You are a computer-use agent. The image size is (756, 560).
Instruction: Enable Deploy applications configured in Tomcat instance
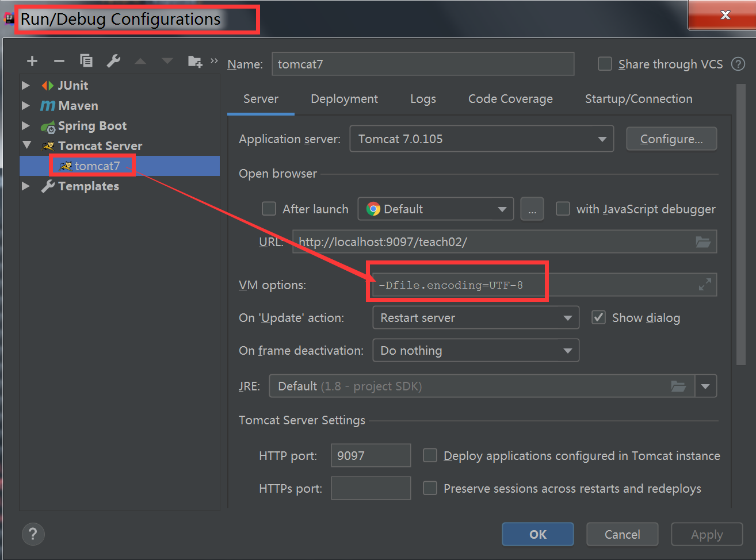[430, 455]
